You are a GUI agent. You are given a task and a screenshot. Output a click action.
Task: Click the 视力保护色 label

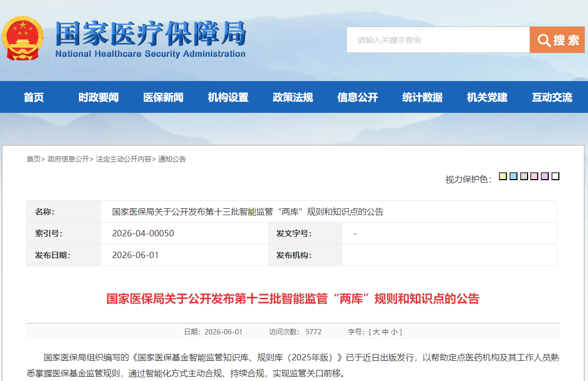pyautogui.click(x=468, y=180)
